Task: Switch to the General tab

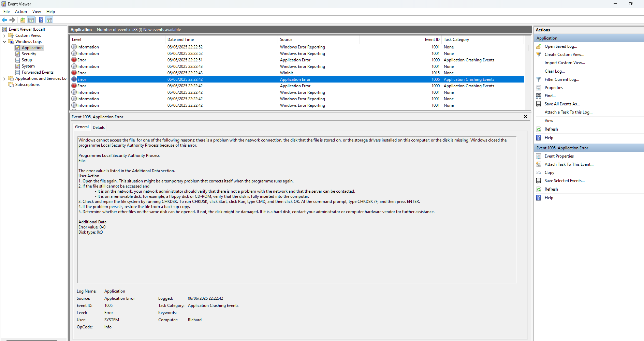Action: tap(82, 127)
